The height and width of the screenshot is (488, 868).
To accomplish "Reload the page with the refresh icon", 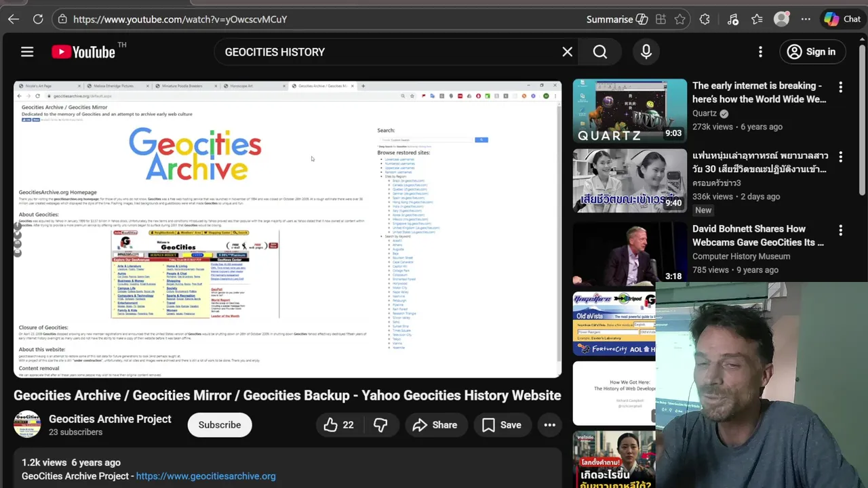I will point(38,19).
